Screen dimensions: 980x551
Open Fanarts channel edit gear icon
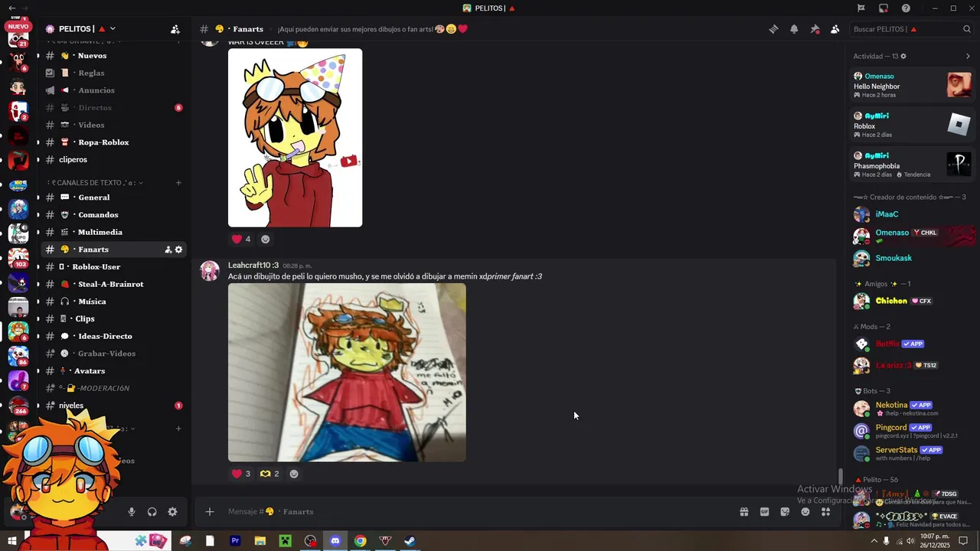tap(179, 249)
